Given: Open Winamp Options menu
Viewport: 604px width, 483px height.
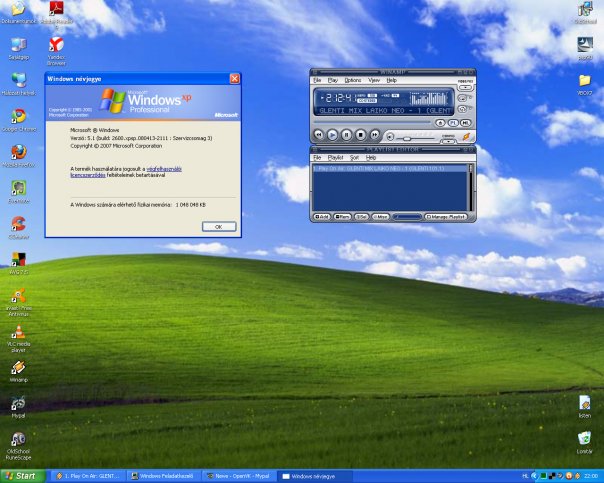Looking at the screenshot, I should (353, 80).
